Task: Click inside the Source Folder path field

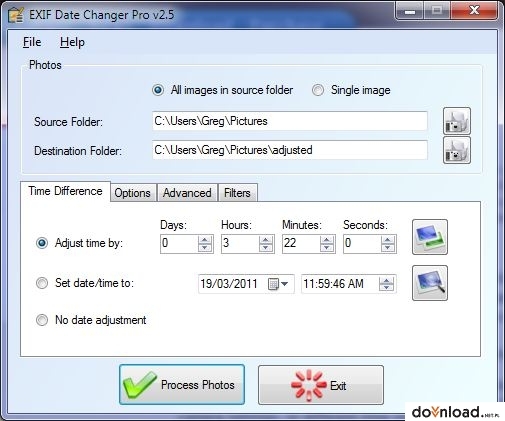Action: (290, 121)
